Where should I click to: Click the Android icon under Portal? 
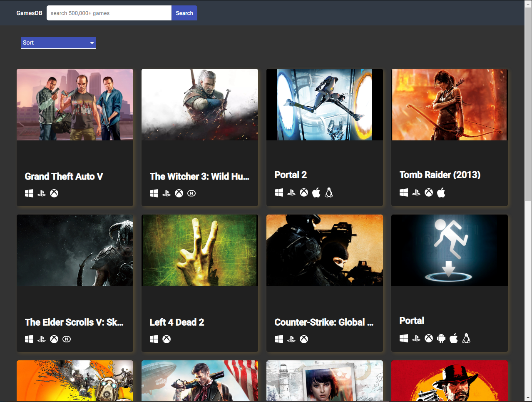point(441,338)
